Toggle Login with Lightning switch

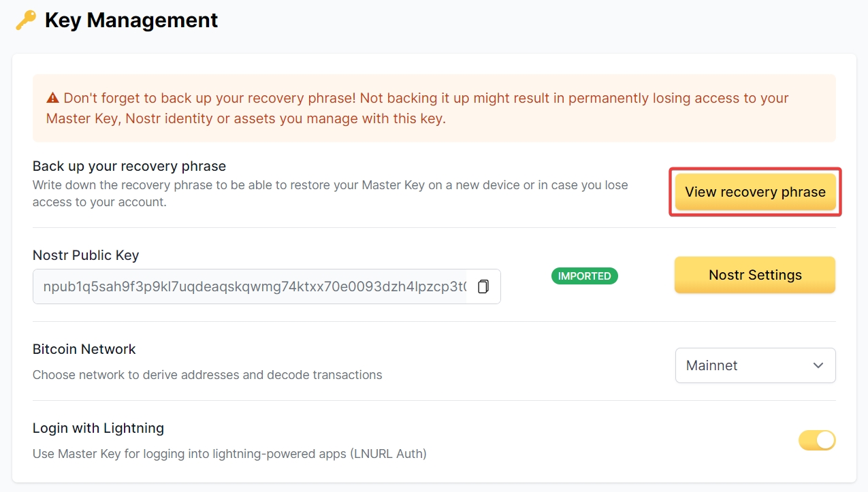(x=816, y=440)
